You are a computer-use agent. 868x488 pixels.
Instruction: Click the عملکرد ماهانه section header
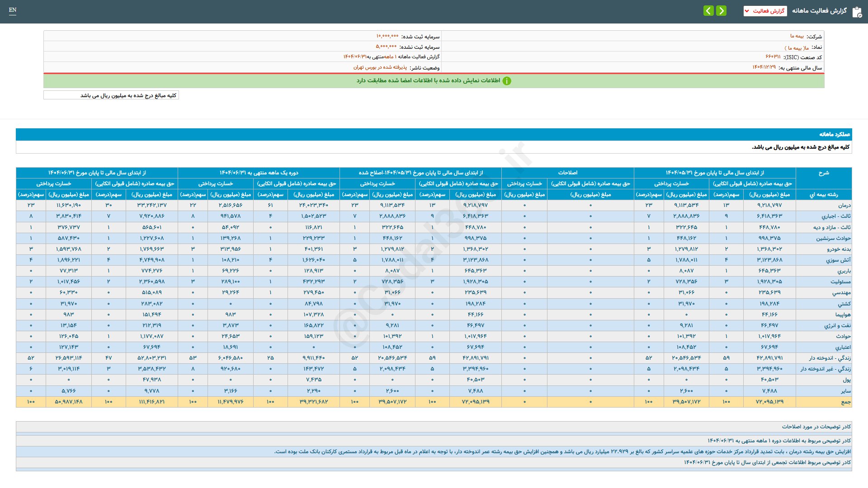pos(834,134)
